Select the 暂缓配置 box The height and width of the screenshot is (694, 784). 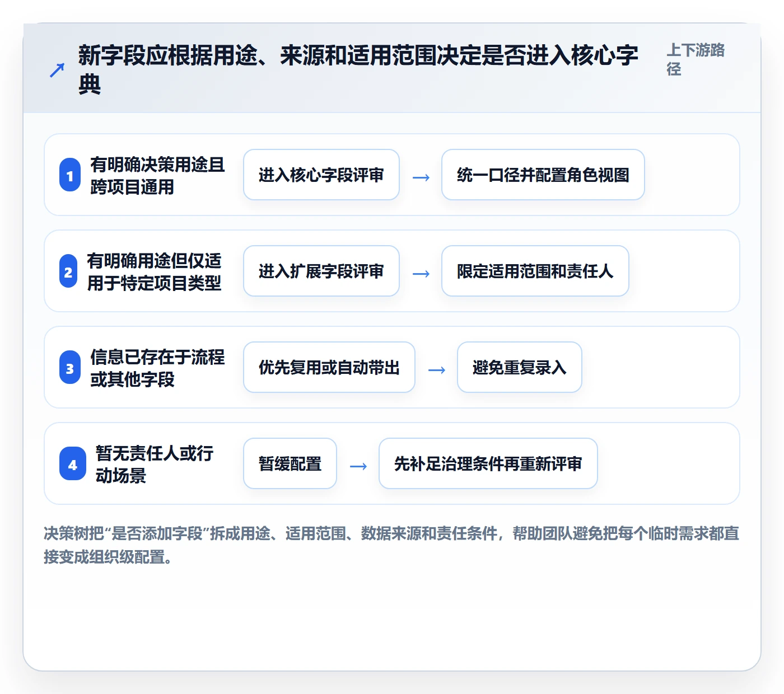(290, 463)
